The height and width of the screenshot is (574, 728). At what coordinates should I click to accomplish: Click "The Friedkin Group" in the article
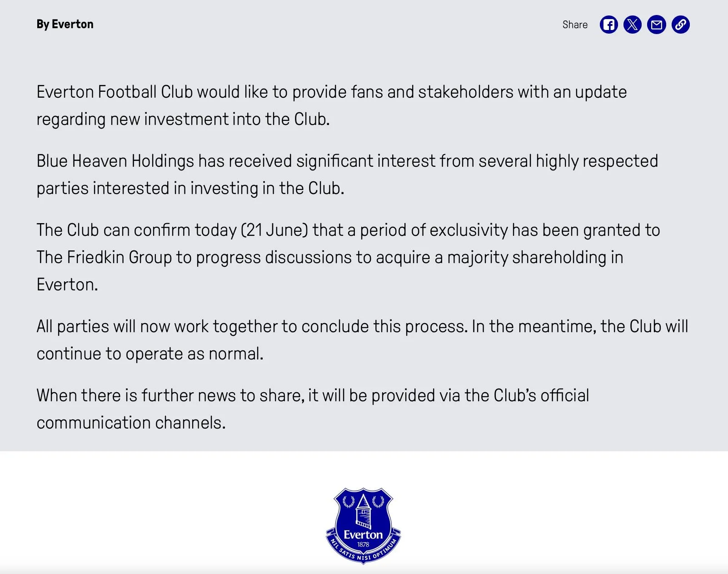104,258
